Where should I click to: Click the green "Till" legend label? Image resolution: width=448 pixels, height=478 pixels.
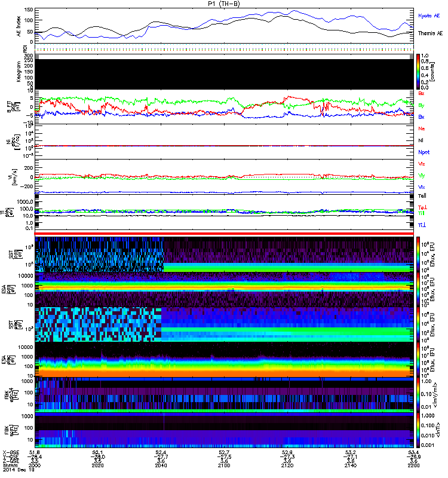pyautogui.click(x=421, y=213)
